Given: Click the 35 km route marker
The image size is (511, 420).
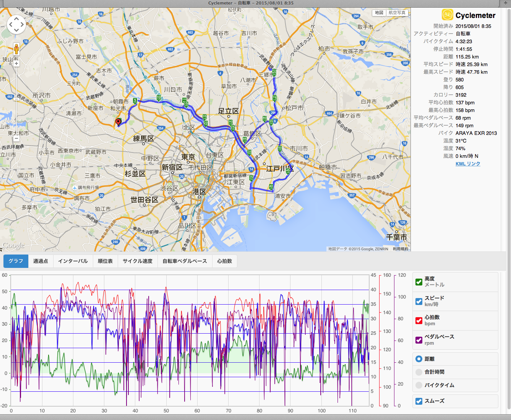Looking at the screenshot, I should click(251, 178).
